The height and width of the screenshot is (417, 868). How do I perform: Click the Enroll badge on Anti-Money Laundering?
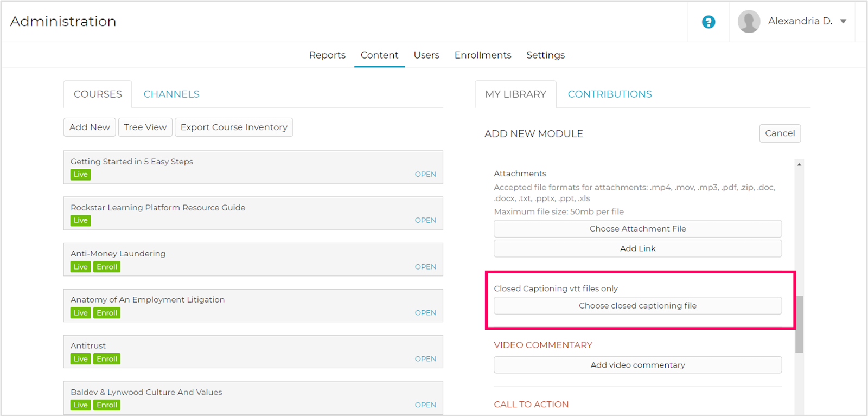[107, 267]
